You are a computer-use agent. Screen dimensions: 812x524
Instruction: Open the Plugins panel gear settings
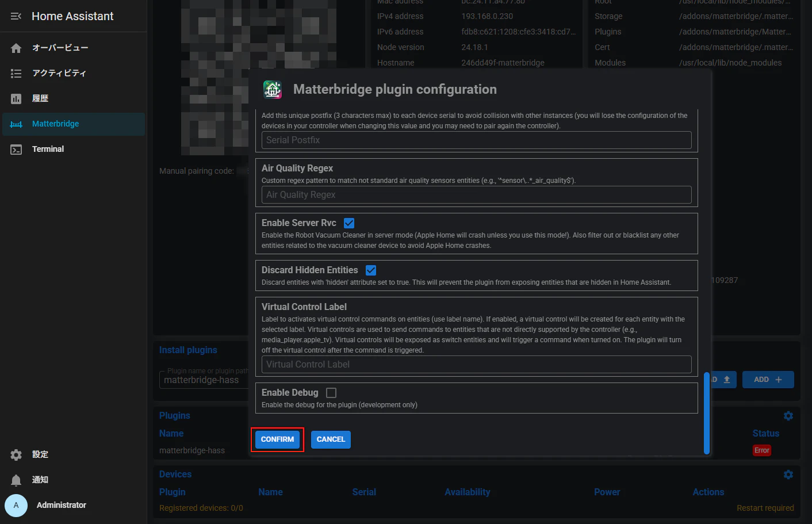coord(788,416)
